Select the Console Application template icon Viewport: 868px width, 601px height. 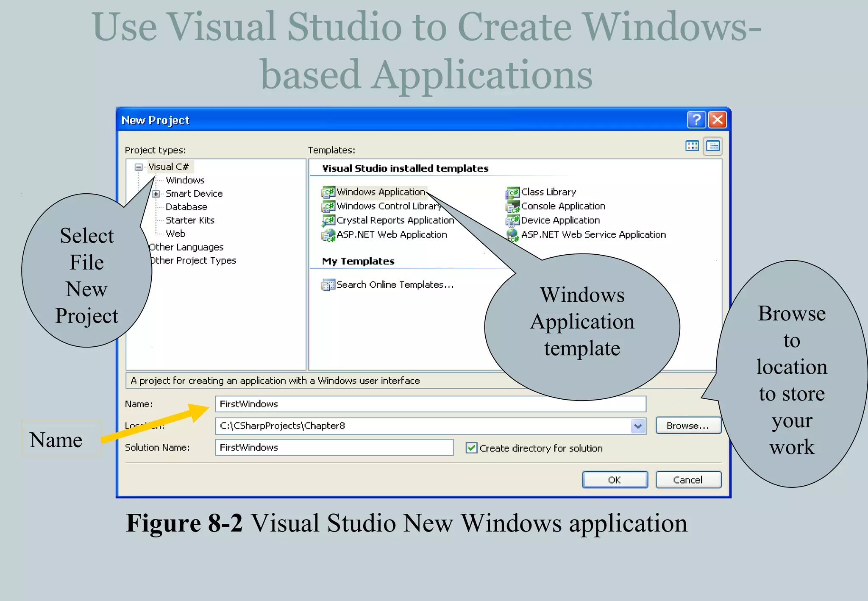pyautogui.click(x=512, y=206)
